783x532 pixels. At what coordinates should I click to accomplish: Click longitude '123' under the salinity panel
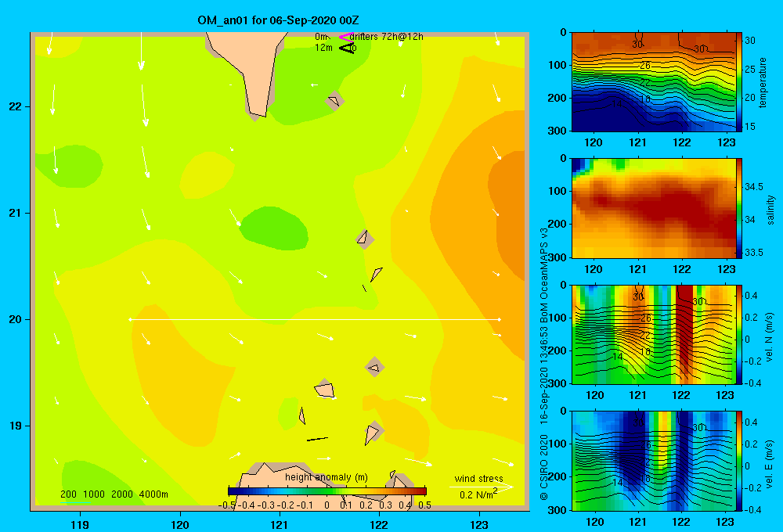[726, 269]
